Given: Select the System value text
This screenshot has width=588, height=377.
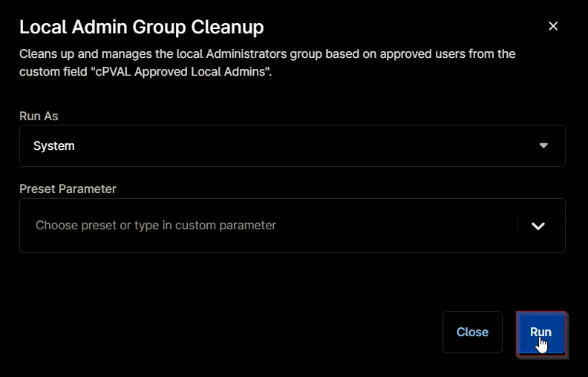Looking at the screenshot, I should click(54, 145).
